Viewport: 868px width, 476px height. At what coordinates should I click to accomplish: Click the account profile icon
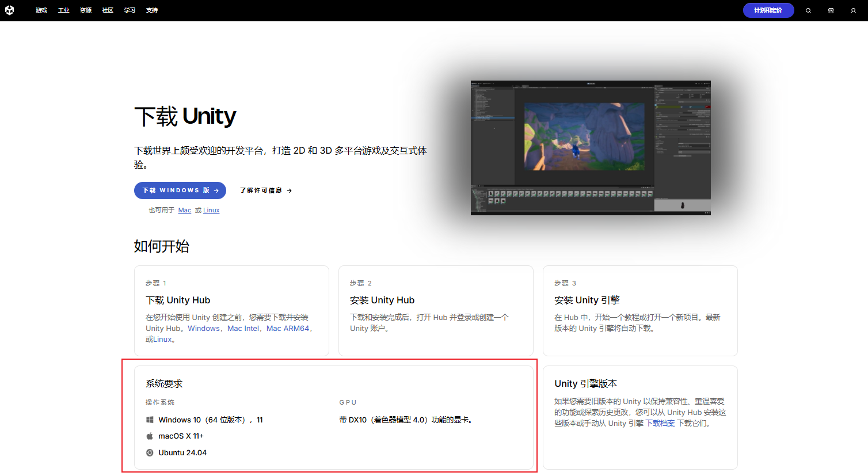(x=853, y=10)
